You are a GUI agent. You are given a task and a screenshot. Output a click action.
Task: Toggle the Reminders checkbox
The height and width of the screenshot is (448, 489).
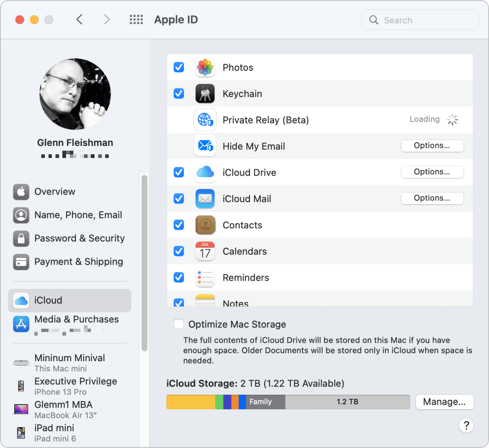(179, 277)
